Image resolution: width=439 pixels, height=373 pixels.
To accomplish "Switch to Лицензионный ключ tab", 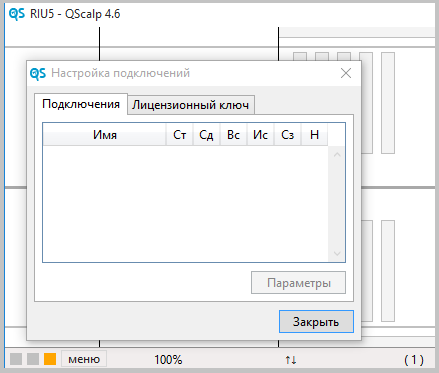I will click(x=191, y=105).
